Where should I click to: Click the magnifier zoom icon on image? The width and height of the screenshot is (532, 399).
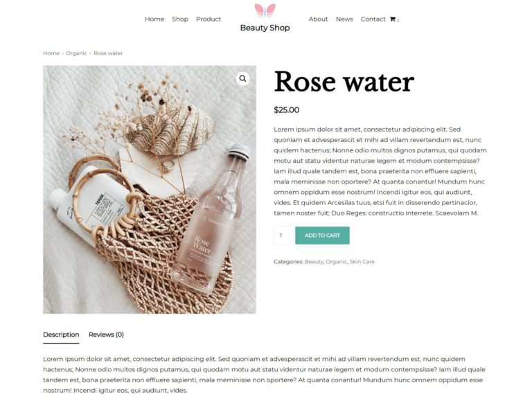coord(242,79)
